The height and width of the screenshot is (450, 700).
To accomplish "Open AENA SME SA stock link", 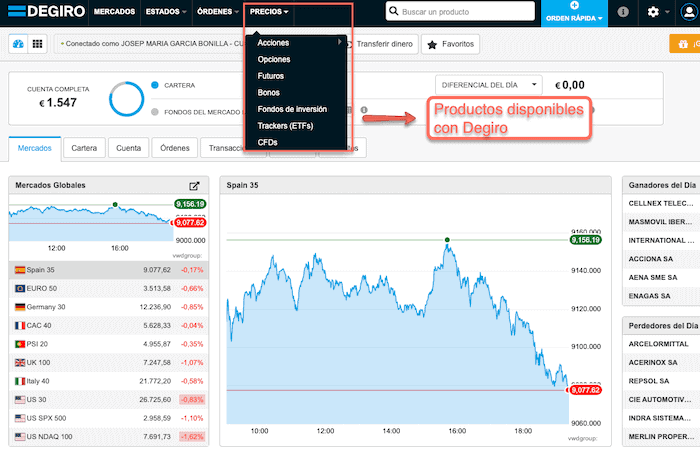I will point(653,278).
